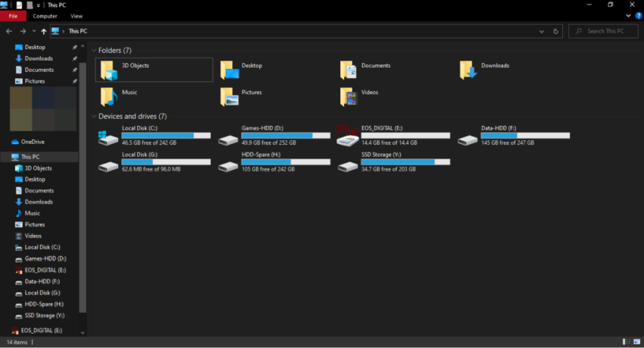Open Customize Quick Access Toolbar dropdown
This screenshot has width=644, height=348.
(38, 5)
